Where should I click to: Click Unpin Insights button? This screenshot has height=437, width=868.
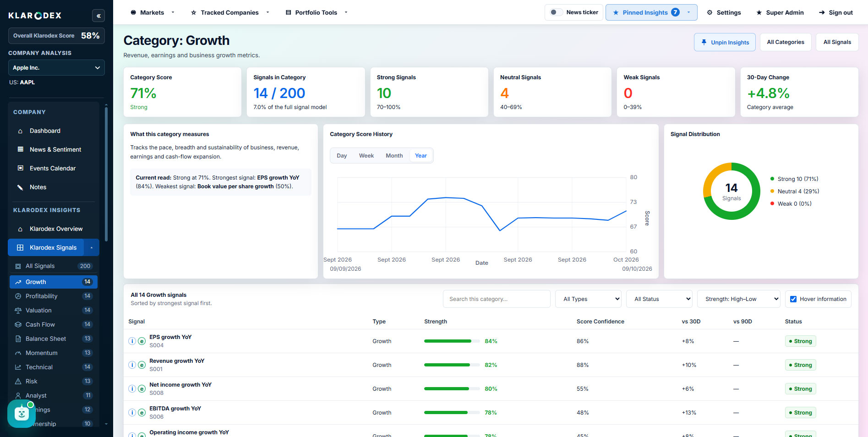[725, 42]
